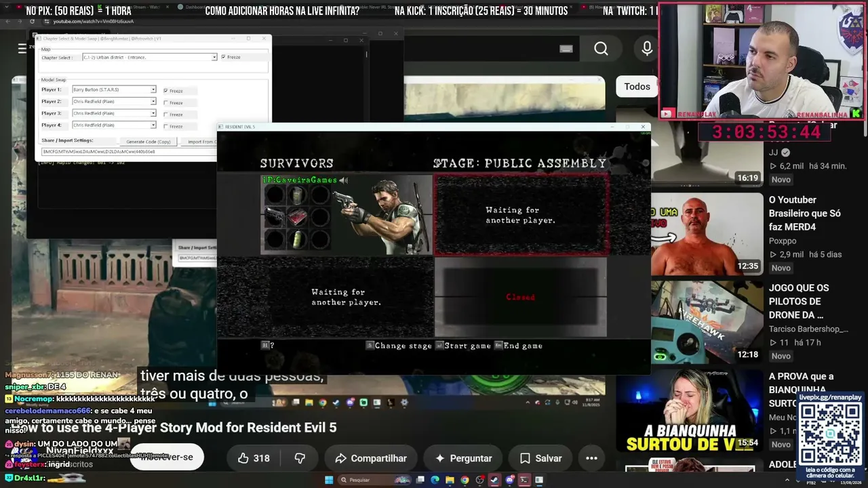Image resolution: width=868 pixels, height=488 pixels.
Task: Open 'O Youtuber Brasileiro que Só faz MERD4' title
Action: (805, 213)
